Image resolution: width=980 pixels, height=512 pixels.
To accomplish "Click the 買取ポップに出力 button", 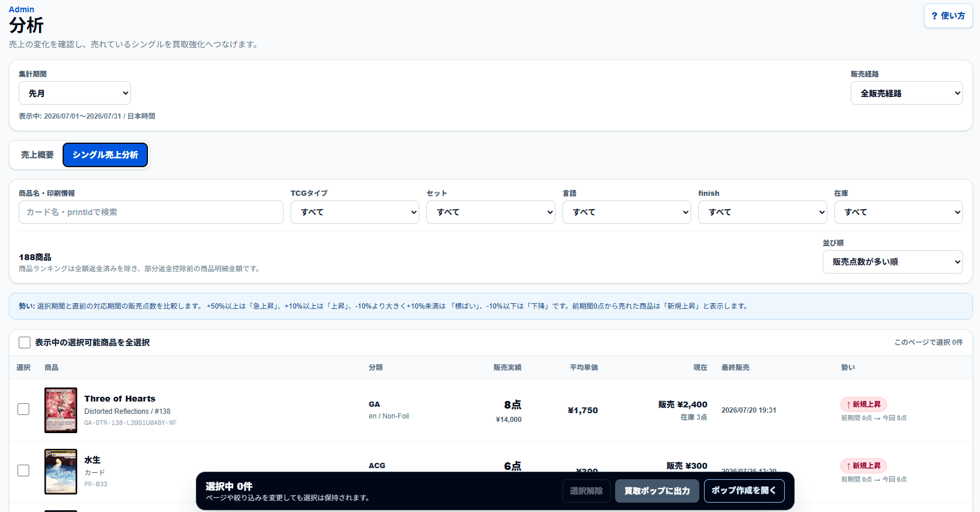I will pos(657,491).
